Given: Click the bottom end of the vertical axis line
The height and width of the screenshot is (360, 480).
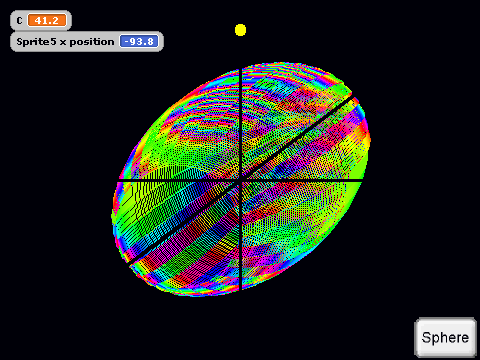Looking at the screenshot, I should tap(241, 288).
